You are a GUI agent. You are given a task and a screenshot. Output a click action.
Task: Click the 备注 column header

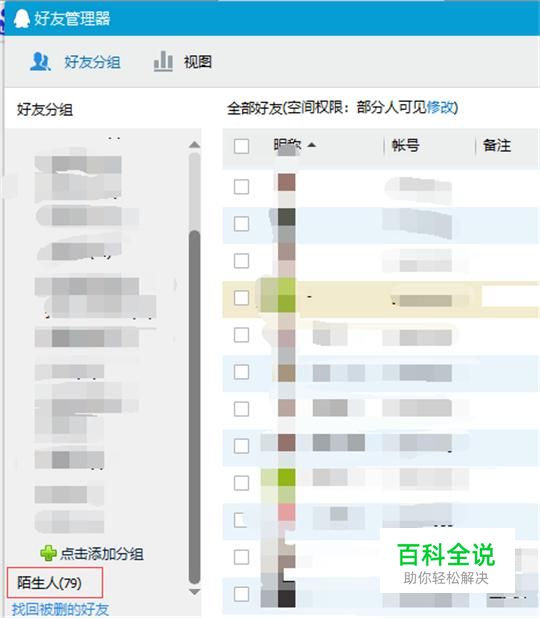(x=497, y=145)
